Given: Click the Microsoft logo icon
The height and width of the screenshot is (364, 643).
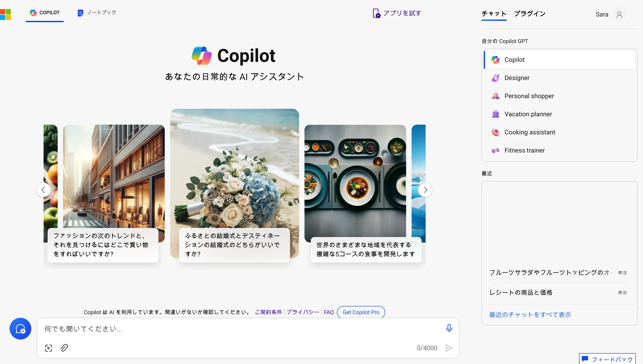Looking at the screenshot, I should point(5,14).
